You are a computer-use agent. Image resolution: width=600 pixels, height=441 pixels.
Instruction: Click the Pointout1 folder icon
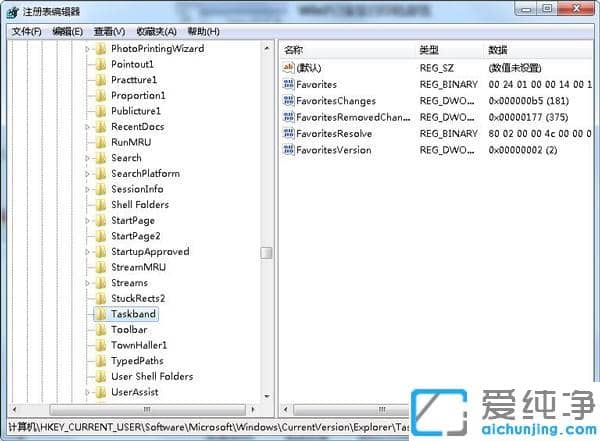pyautogui.click(x=101, y=65)
